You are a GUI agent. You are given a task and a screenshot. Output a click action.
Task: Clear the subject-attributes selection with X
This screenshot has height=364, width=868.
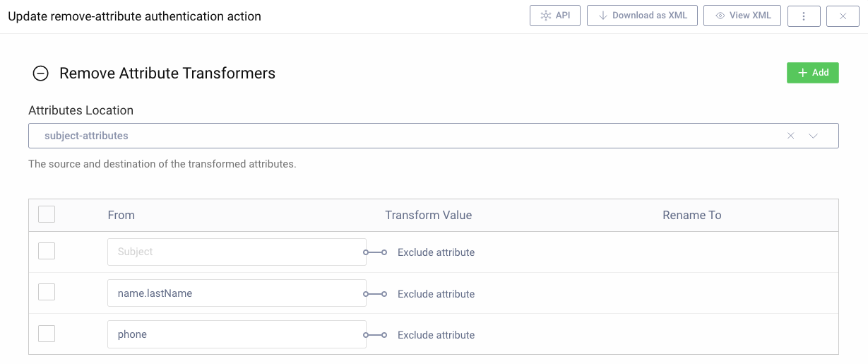[790, 136]
